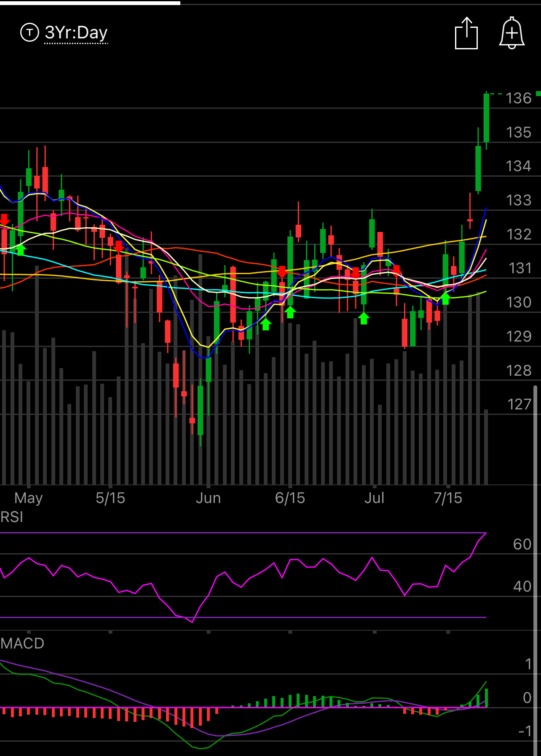This screenshot has height=756, width=541.
Task: Select the 127 price axis label
Action: pos(519,404)
